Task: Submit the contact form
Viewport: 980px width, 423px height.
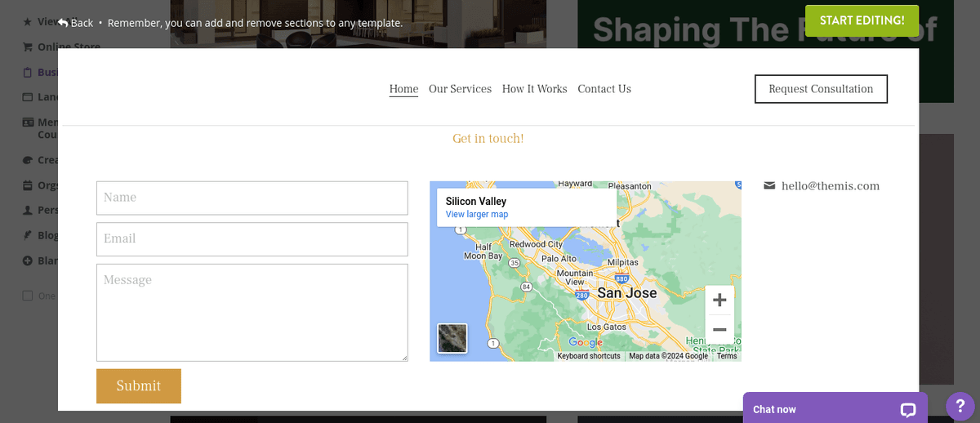Action: (x=139, y=386)
